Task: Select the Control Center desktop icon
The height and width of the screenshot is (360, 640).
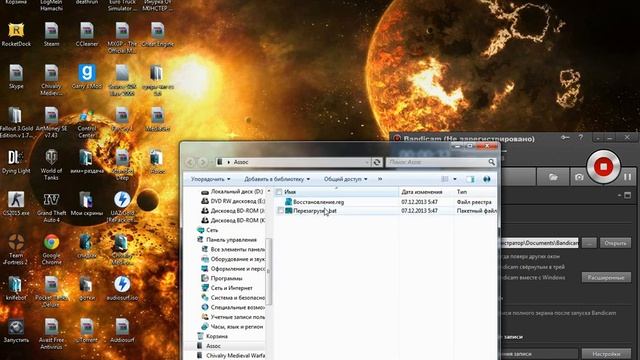Action: click(x=87, y=123)
